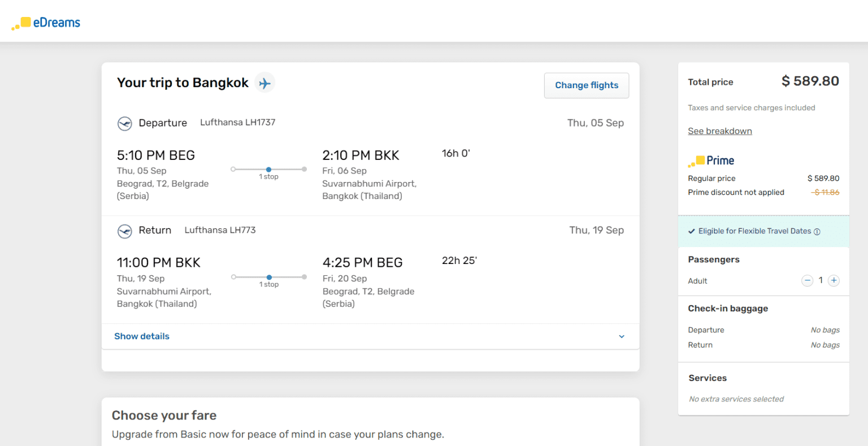Click Your trip to Bangkok heading

183,83
